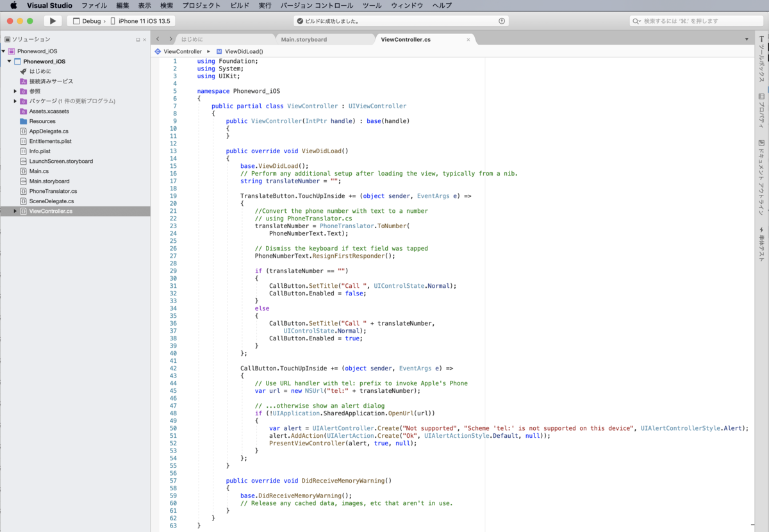Open the 表示 menu
This screenshot has width=769, height=532.
[145, 5]
